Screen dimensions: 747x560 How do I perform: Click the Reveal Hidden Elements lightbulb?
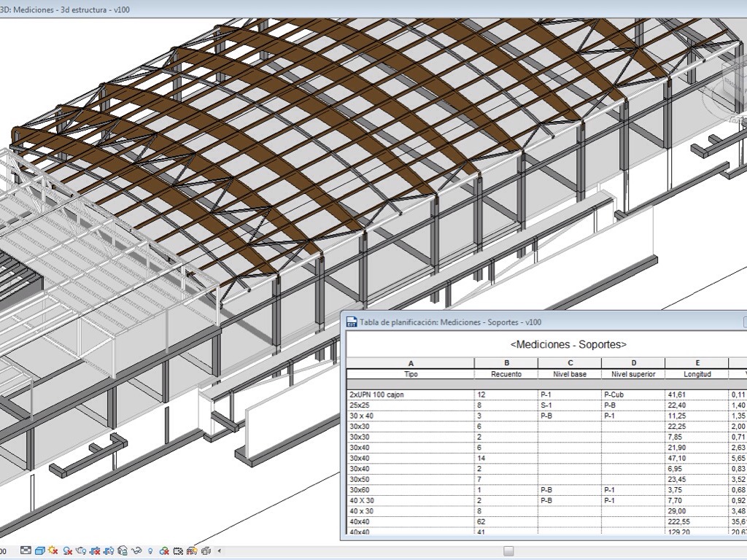pos(150,551)
